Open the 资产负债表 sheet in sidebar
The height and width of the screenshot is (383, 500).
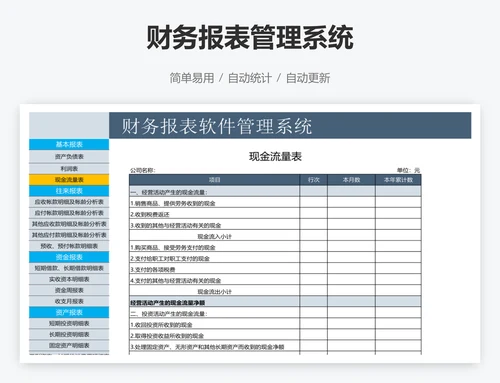click(x=69, y=156)
